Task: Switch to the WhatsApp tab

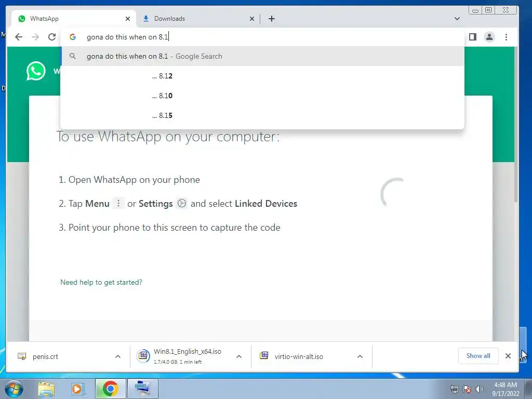Action: click(74, 19)
